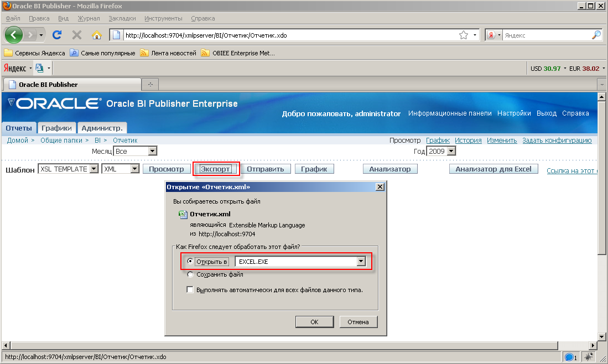
Task: Click the Yandex toolbar translate icon
Action: coord(39,68)
